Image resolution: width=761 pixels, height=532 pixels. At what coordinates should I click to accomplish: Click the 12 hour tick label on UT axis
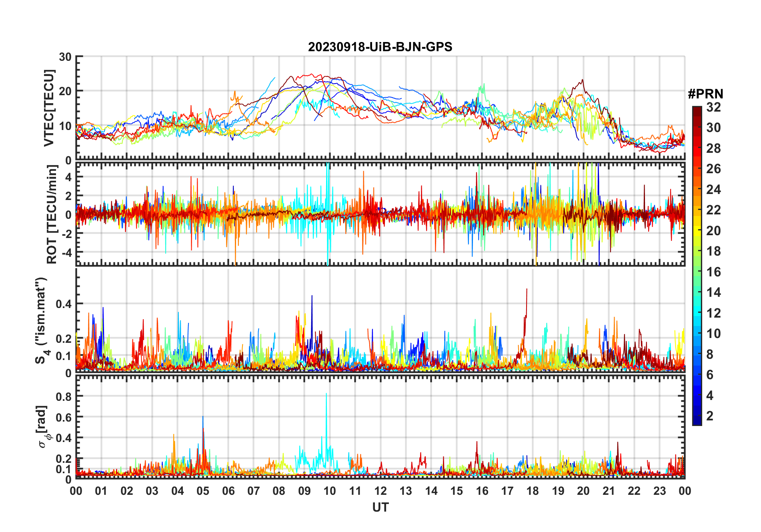coord(380,491)
